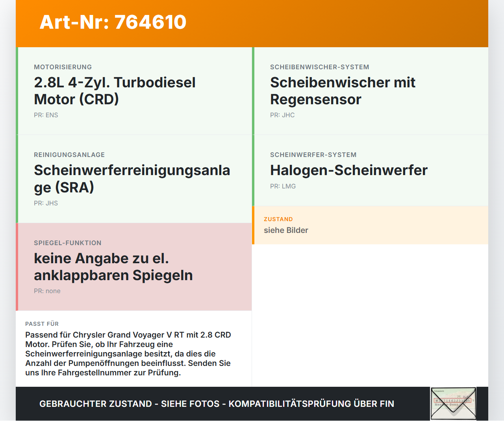The width and height of the screenshot is (504, 421).
Task: Click the Art-Nr: 764610 heading
Action: click(x=113, y=22)
